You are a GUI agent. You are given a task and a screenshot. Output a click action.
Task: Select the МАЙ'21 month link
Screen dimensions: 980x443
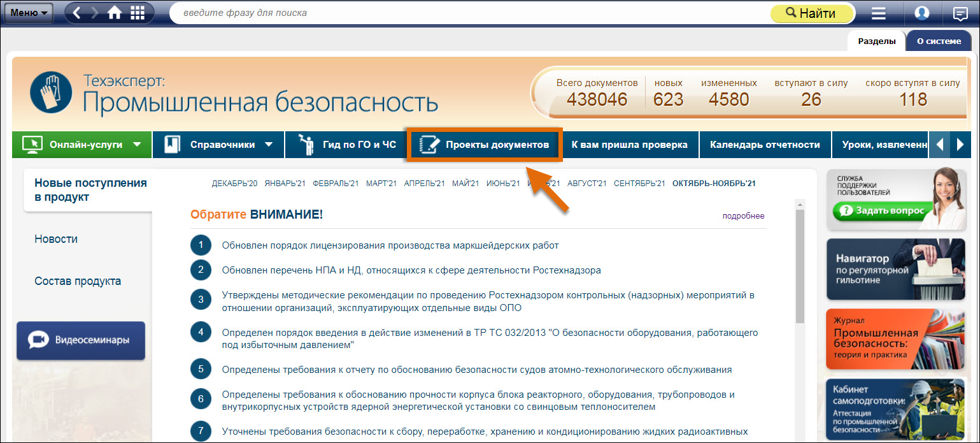[x=465, y=184]
